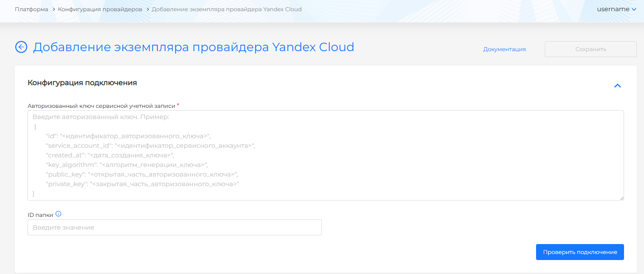Click breadcrumb separator arrow after Платформа

pos(53,9)
